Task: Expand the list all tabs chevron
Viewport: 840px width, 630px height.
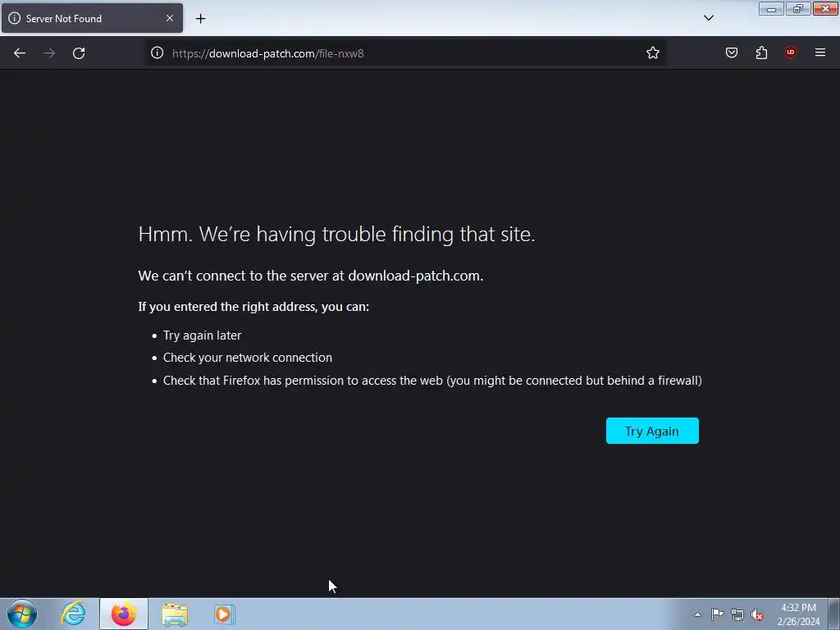Action: 708,18
